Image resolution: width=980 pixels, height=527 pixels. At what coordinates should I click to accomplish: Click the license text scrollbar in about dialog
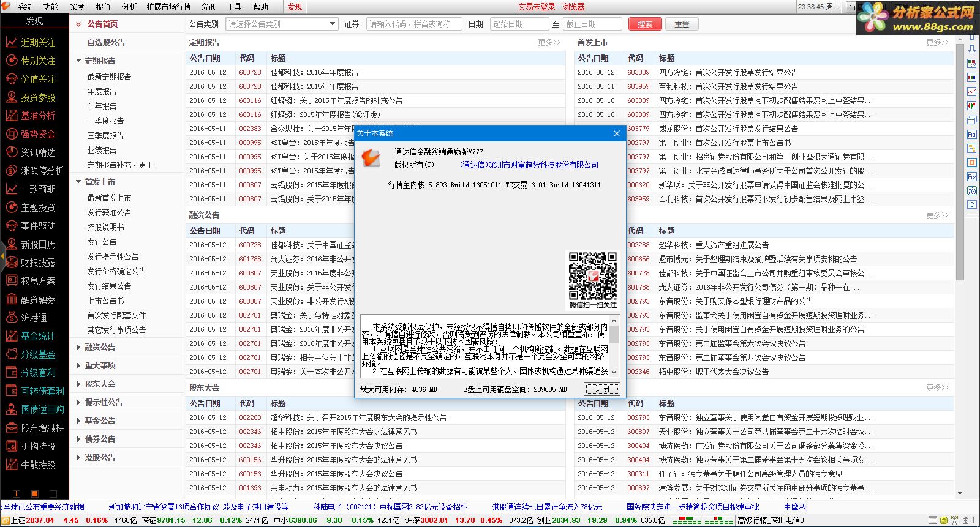point(614,334)
